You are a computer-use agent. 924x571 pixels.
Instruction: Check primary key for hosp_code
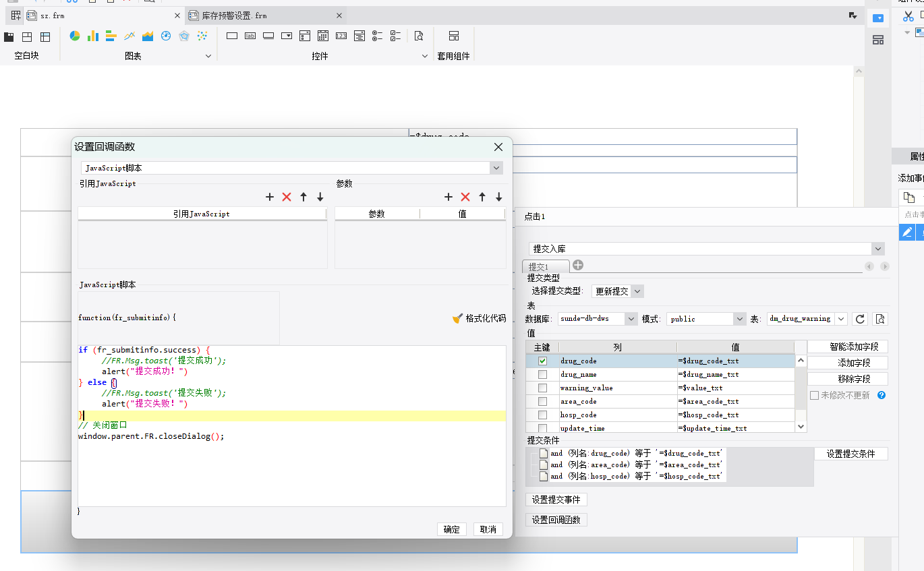542,415
